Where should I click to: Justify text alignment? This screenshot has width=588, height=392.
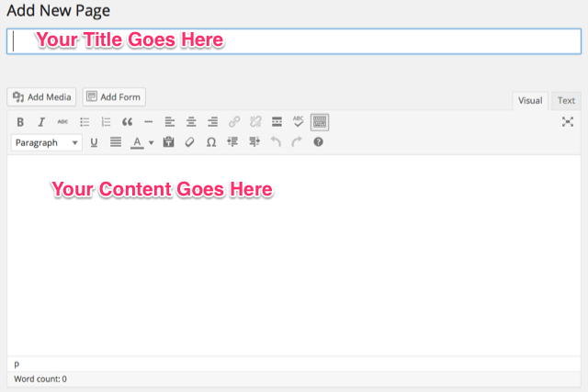[116, 142]
